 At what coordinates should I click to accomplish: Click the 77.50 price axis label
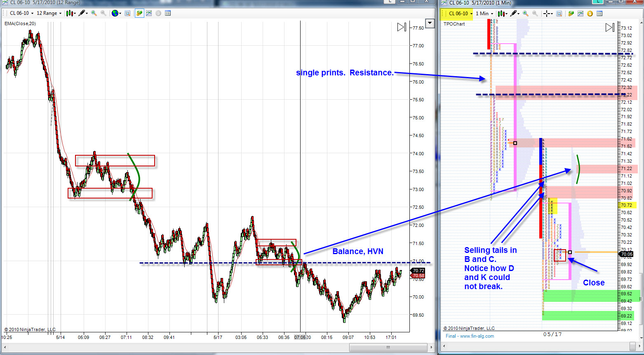pyautogui.click(x=418, y=28)
